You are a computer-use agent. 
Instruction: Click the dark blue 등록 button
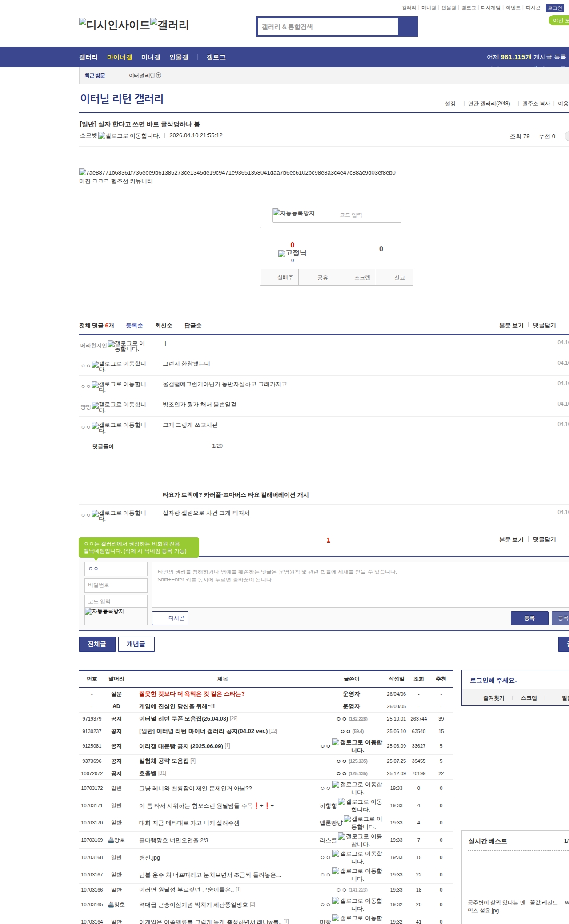529,618
